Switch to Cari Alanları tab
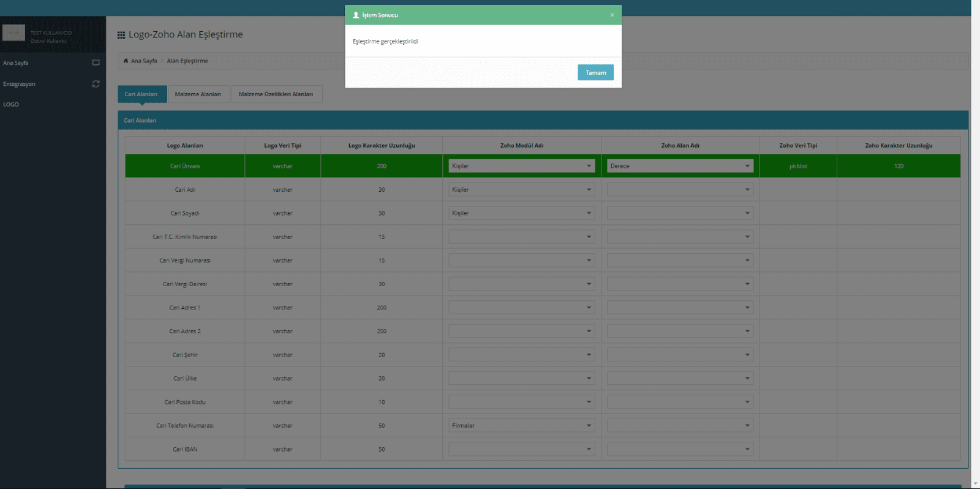The height and width of the screenshot is (489, 980). tap(141, 94)
